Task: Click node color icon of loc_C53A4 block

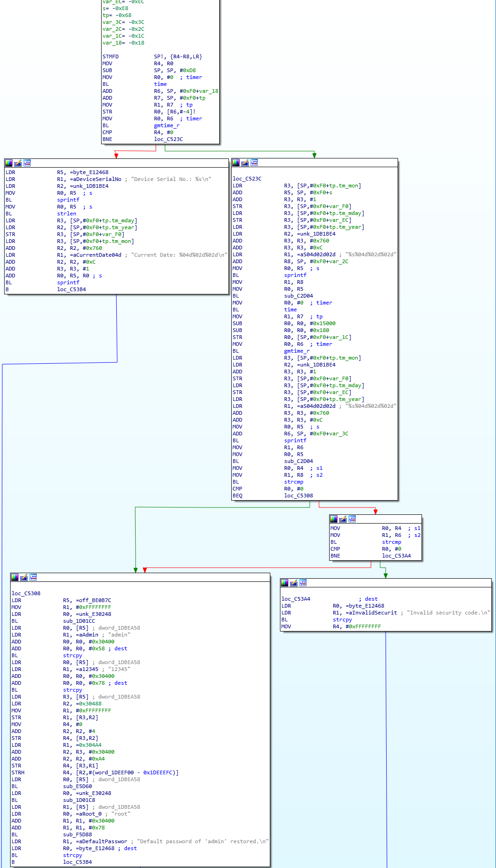Action: coord(285,583)
